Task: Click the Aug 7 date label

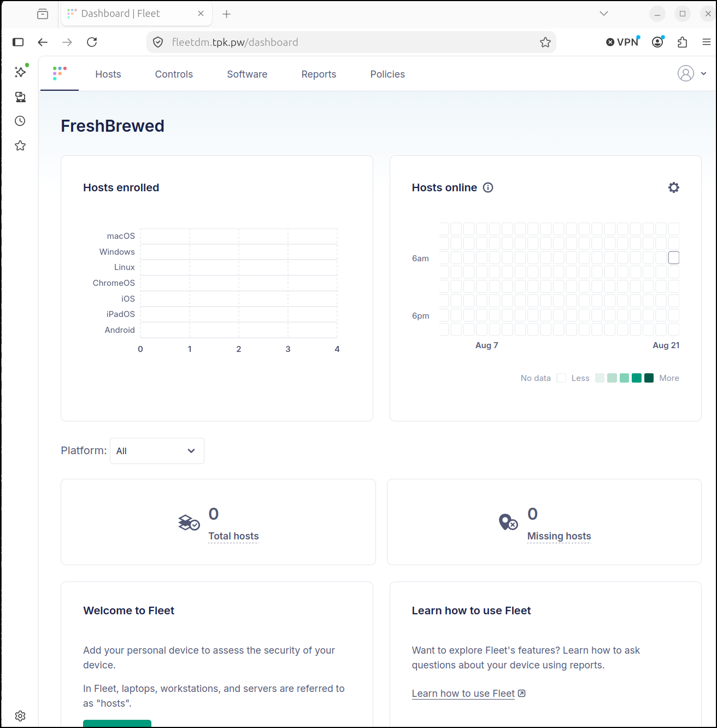Action: pyautogui.click(x=487, y=345)
